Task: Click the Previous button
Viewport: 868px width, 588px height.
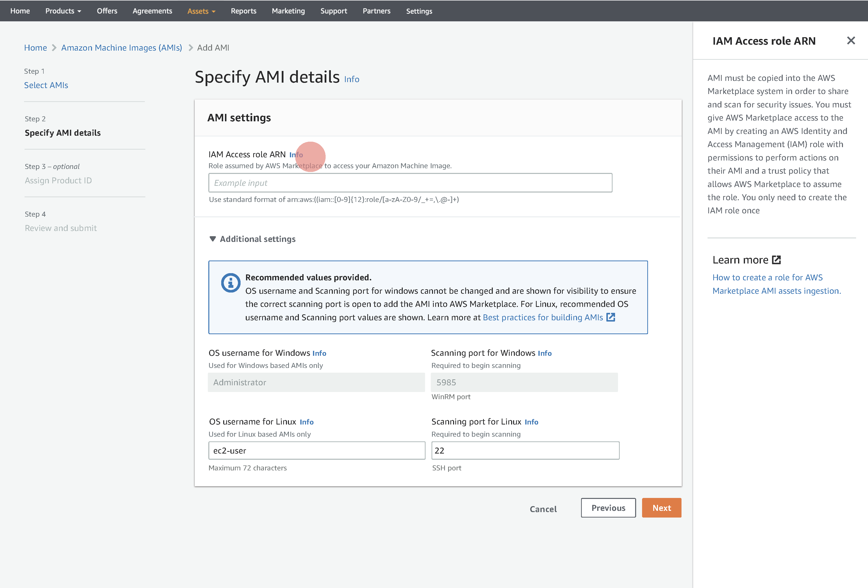Action: (x=608, y=508)
